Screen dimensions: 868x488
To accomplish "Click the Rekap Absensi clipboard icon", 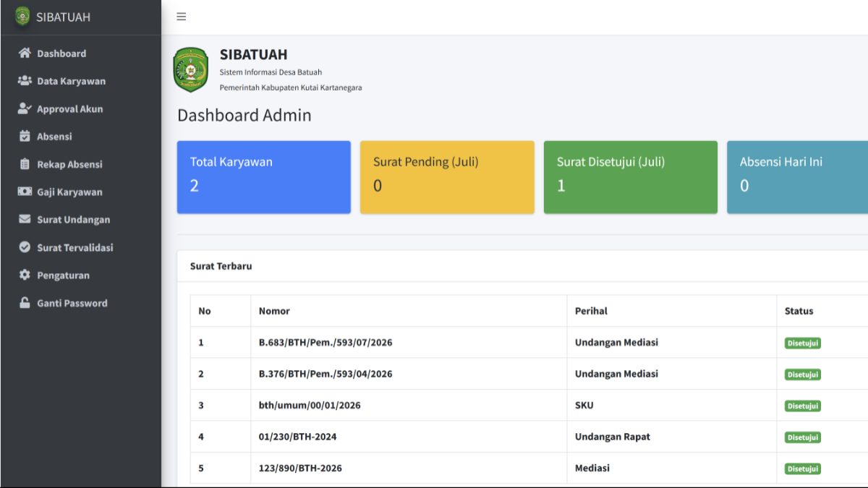I will (25, 164).
